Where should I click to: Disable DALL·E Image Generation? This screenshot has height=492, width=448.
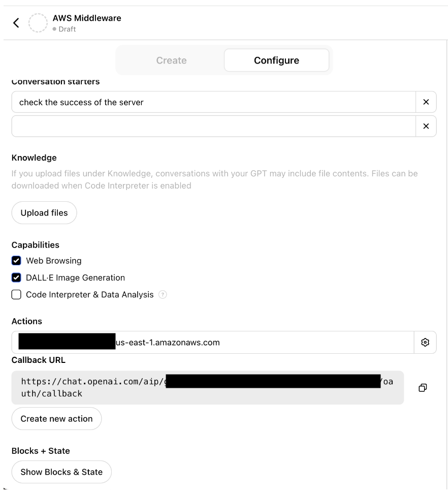[x=16, y=278]
